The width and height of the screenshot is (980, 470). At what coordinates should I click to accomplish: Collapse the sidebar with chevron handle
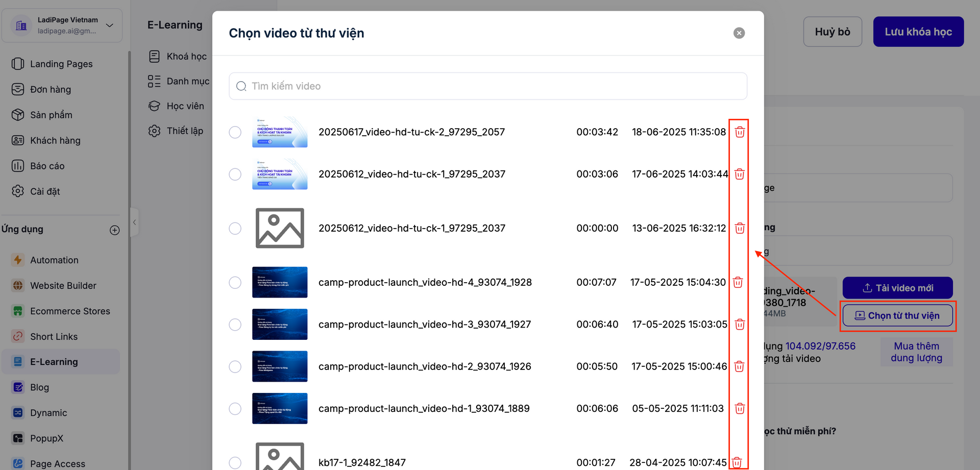click(x=134, y=222)
